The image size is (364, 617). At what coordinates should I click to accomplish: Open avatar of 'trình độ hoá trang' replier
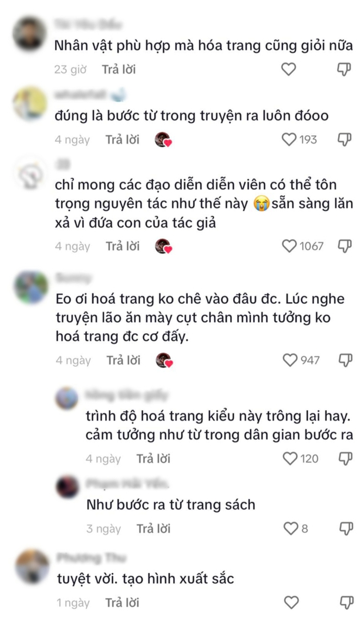pyautogui.click(x=67, y=398)
